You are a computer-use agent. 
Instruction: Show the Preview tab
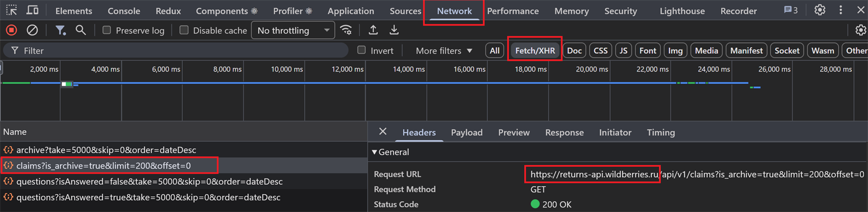(x=514, y=132)
